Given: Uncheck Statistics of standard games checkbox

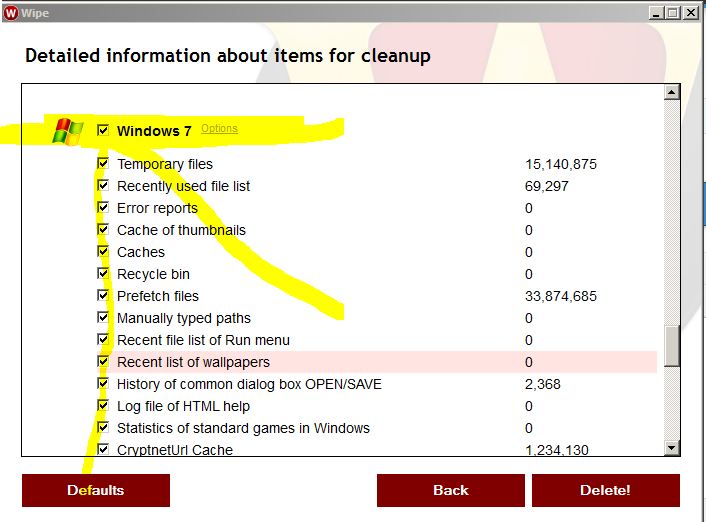Looking at the screenshot, I should click(x=103, y=427).
